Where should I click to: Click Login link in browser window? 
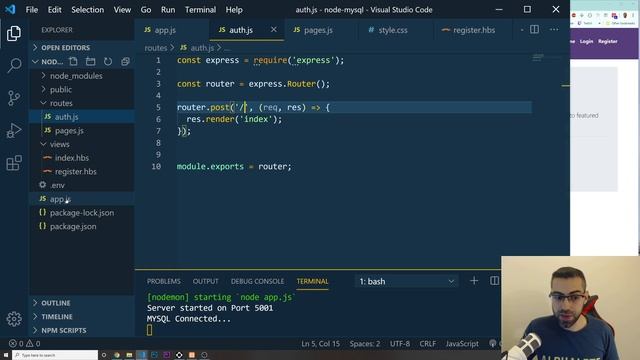coord(586,41)
